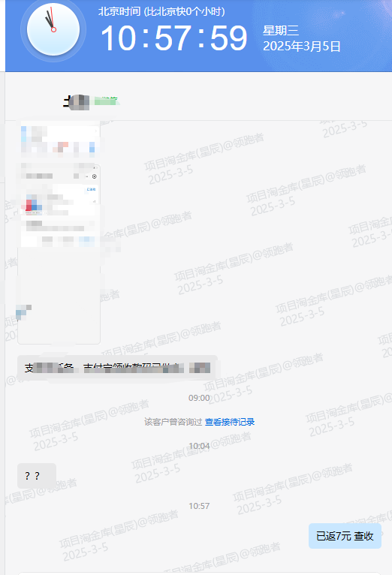Click the analog clock icon in header

[53, 29]
